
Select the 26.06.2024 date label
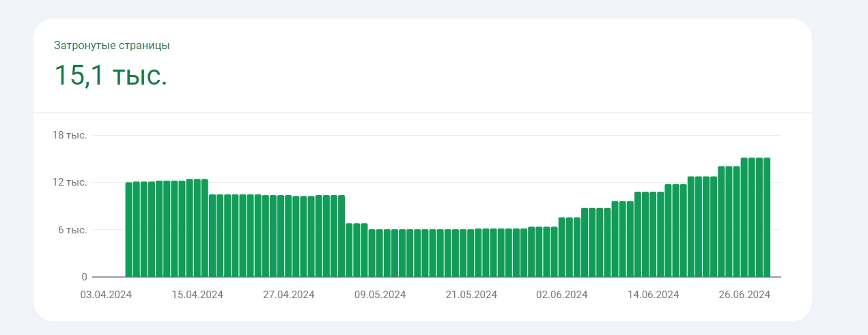tap(744, 295)
